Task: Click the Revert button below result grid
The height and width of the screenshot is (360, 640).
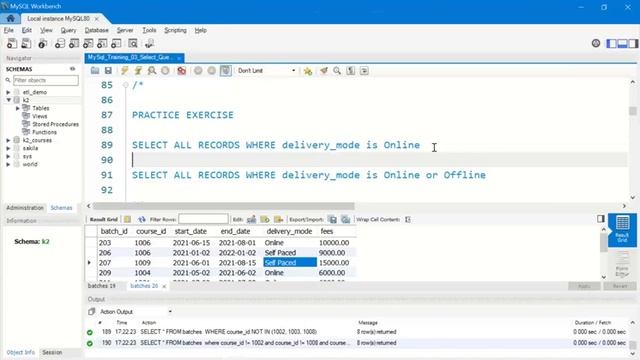Action: click(x=620, y=286)
